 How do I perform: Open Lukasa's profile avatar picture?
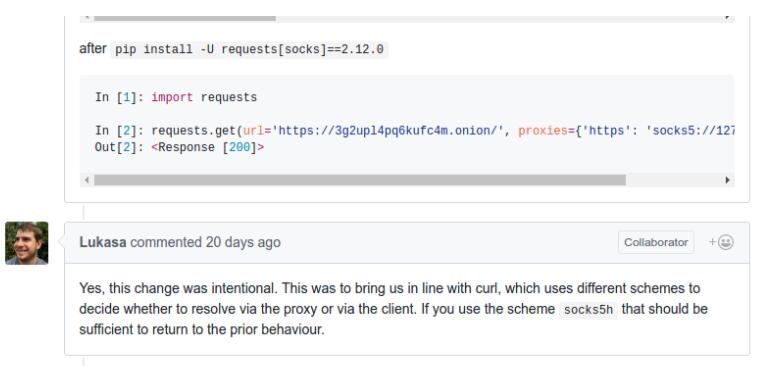tap(27, 243)
